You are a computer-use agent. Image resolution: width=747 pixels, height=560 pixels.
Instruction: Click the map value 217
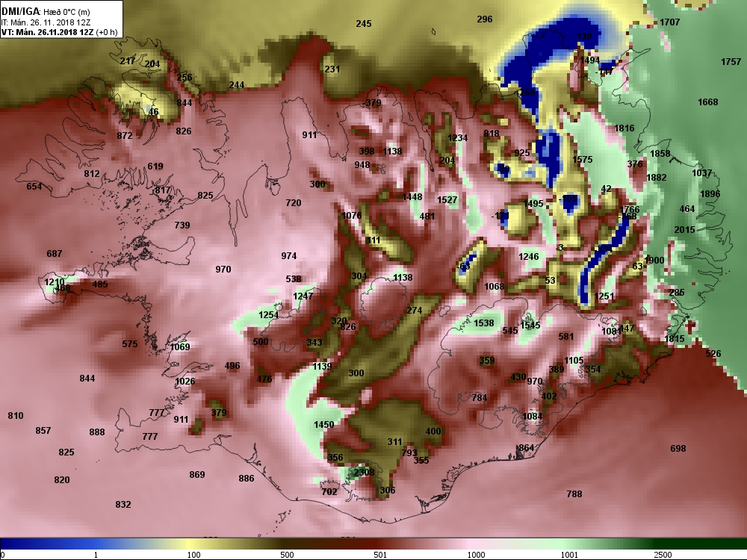click(127, 61)
